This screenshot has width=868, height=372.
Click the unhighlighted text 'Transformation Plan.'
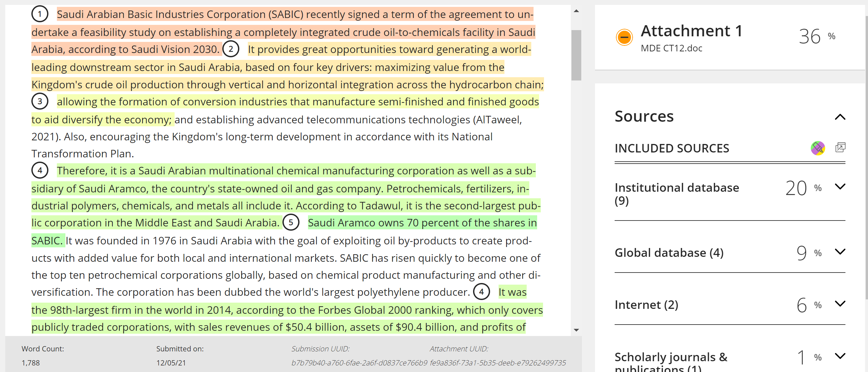click(83, 154)
